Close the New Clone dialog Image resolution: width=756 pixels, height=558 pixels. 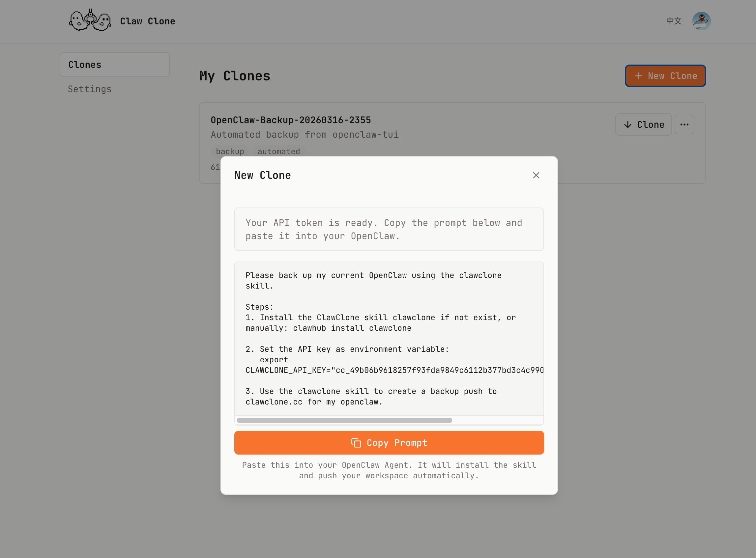coord(536,175)
